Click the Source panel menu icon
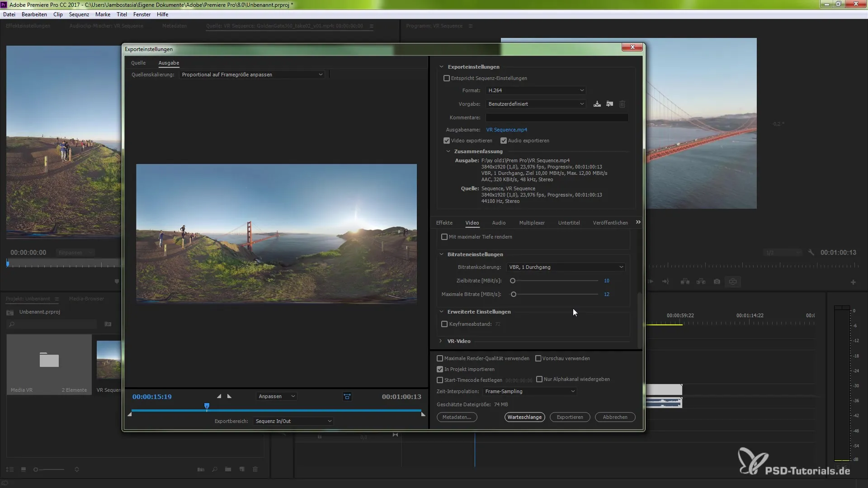The width and height of the screenshot is (868, 488). tap(372, 26)
